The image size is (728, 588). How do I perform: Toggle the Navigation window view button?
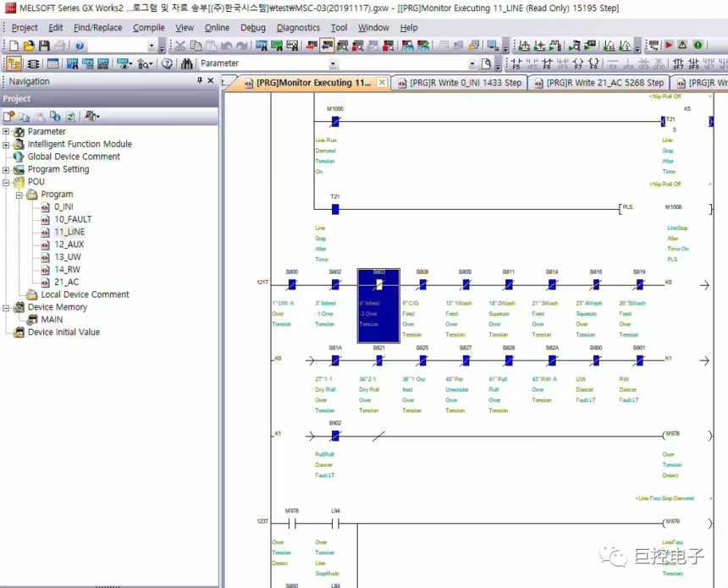[14, 63]
